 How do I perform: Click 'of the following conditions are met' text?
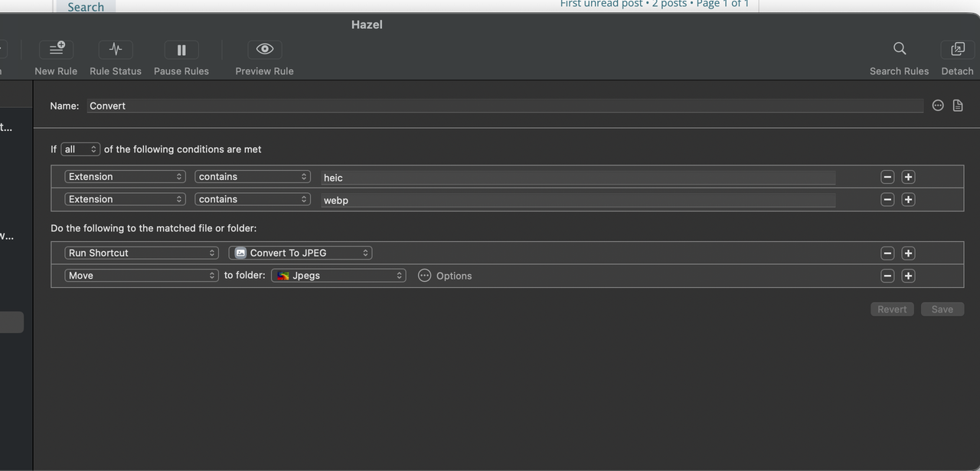(x=182, y=149)
